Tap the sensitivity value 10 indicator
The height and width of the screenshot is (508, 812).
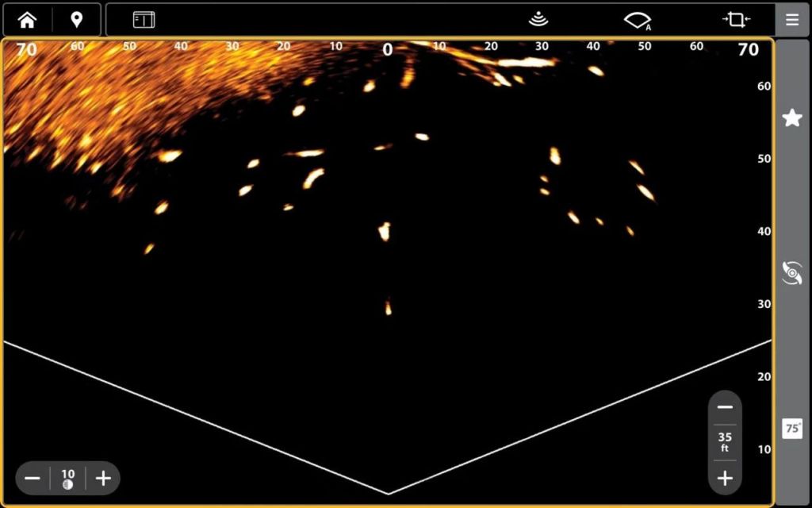click(x=68, y=478)
